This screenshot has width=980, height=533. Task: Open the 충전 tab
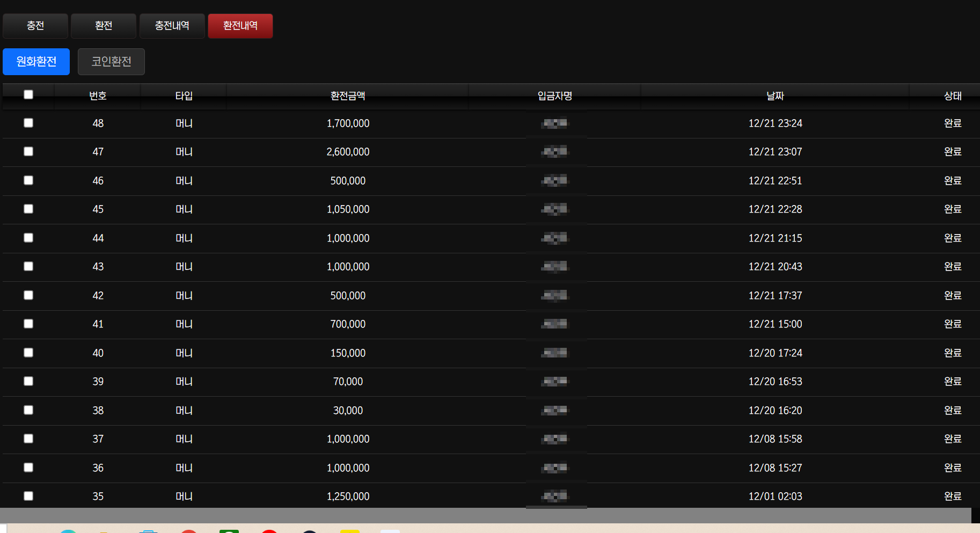(x=35, y=26)
